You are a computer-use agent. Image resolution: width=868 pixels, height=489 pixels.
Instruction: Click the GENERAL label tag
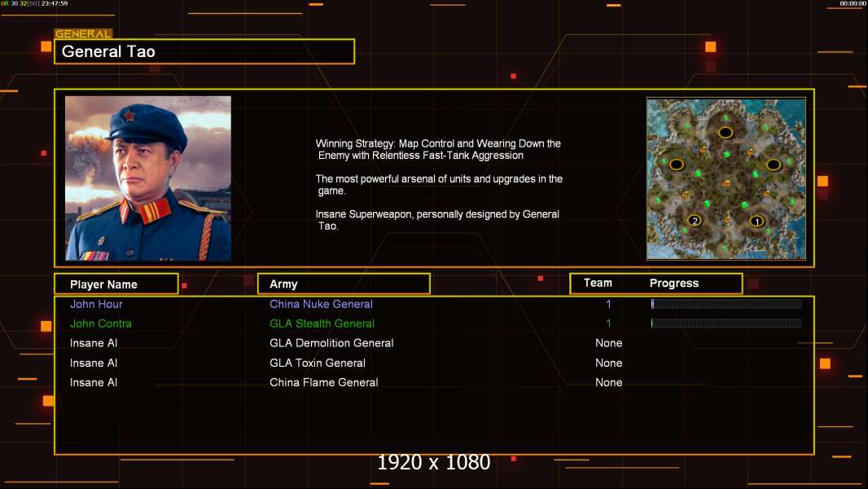coord(83,33)
